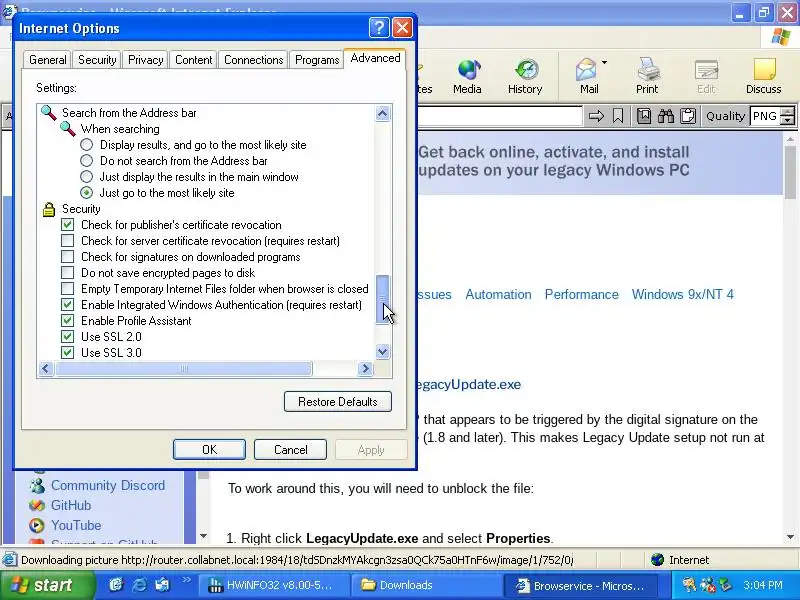This screenshot has height=600, width=800.
Task: Click the settings list scroll down arrow
Action: point(383,351)
